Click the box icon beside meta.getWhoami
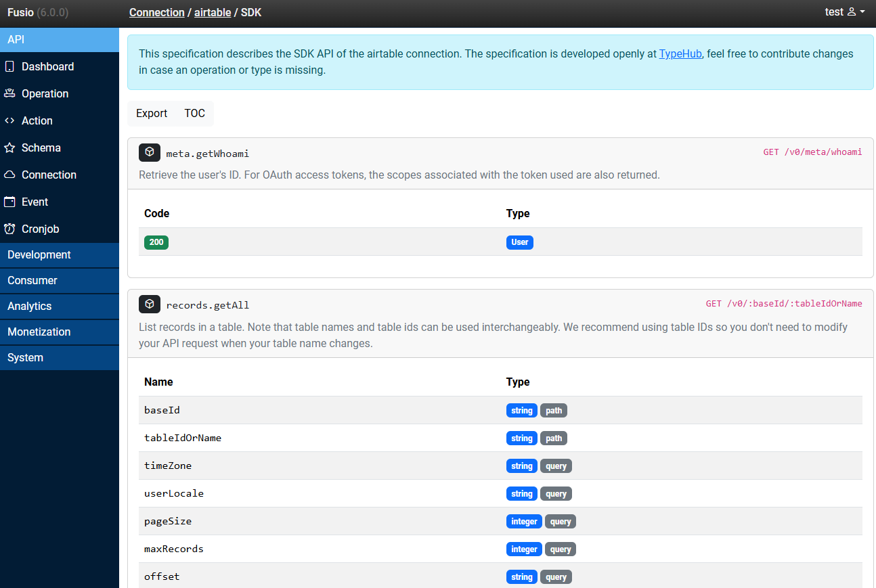Viewport: 876px width, 588px height. click(150, 152)
